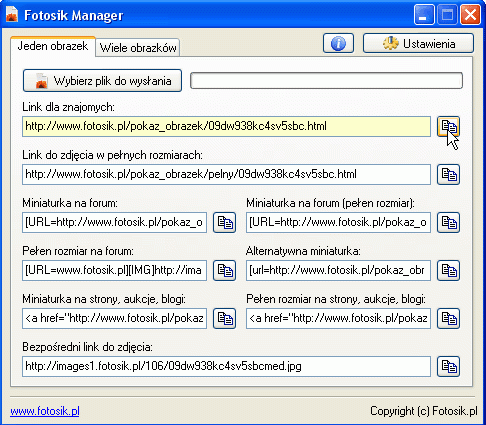Click the 'Bezpośredni link do zdjęcia' field
The height and width of the screenshot is (425, 486).
coord(226,366)
